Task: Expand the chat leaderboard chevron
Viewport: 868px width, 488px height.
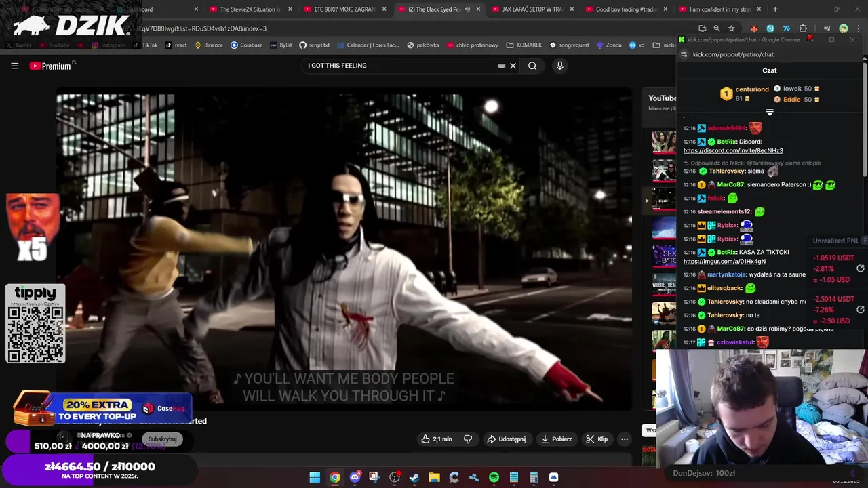Action: click(x=770, y=112)
